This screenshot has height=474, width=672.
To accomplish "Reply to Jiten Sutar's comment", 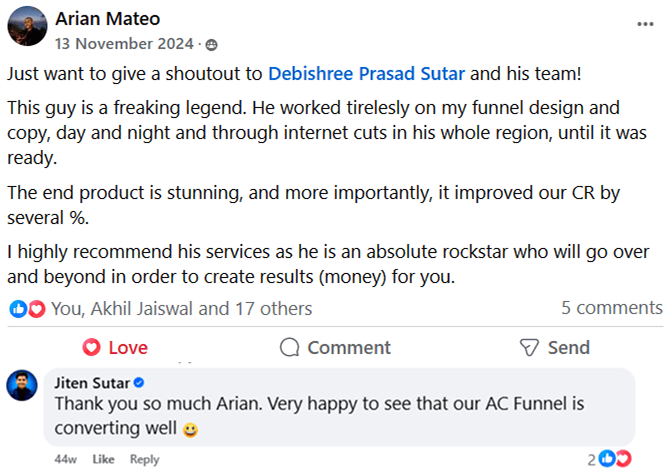I will (x=144, y=459).
